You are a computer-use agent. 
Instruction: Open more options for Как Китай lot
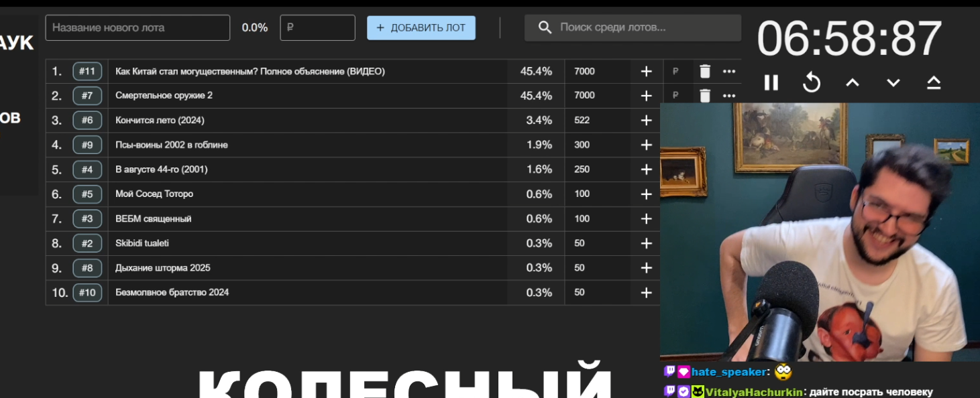(x=729, y=72)
